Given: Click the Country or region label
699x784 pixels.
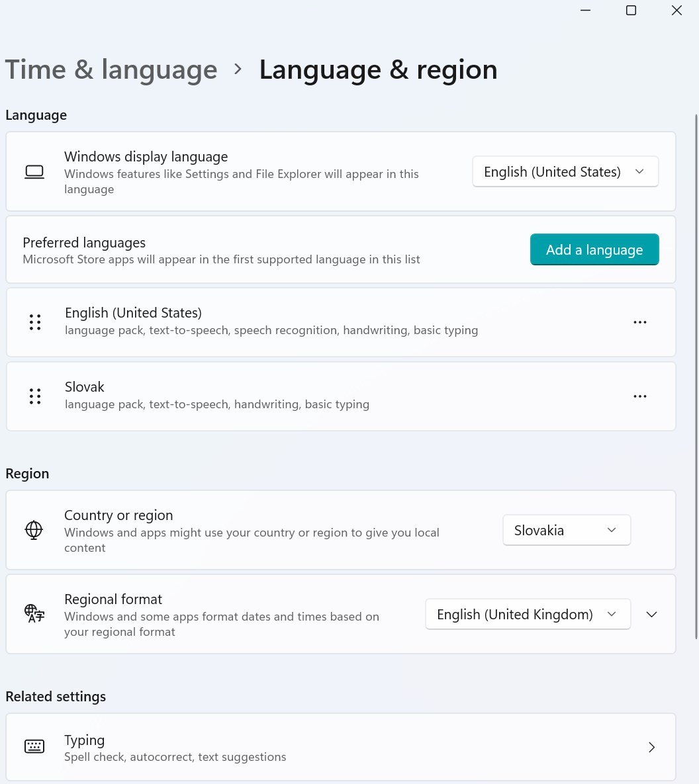Looking at the screenshot, I should click(118, 515).
